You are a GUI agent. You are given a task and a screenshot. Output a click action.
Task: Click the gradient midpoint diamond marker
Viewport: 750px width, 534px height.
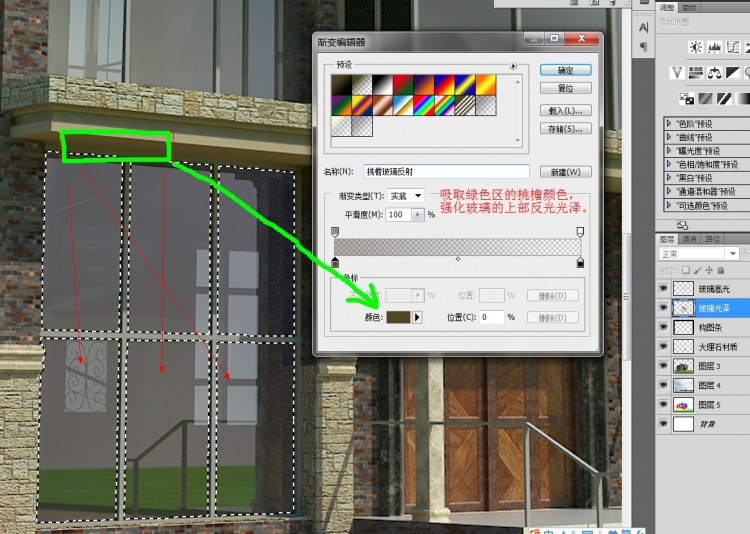pyautogui.click(x=458, y=259)
